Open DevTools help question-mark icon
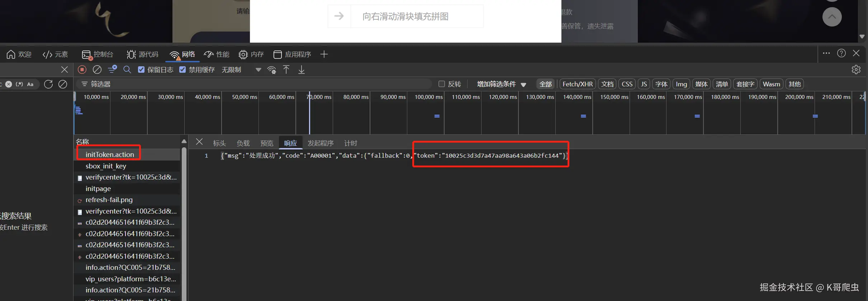This screenshot has height=301, width=868. click(841, 53)
